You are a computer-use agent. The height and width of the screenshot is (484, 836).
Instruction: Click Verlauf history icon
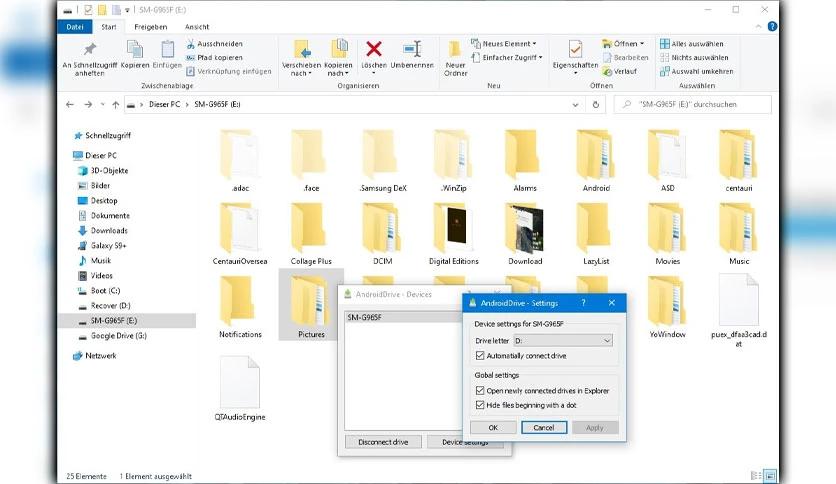tap(620, 71)
